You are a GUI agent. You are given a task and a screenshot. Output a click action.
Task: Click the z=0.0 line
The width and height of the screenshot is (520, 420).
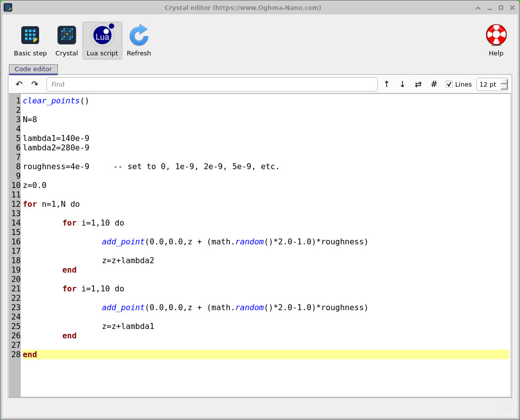coord(35,186)
